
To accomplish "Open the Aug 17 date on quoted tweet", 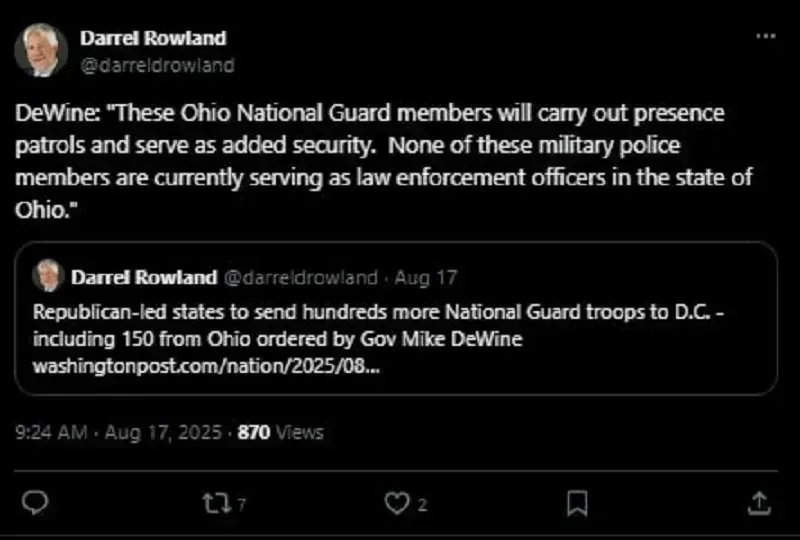I will [x=426, y=277].
